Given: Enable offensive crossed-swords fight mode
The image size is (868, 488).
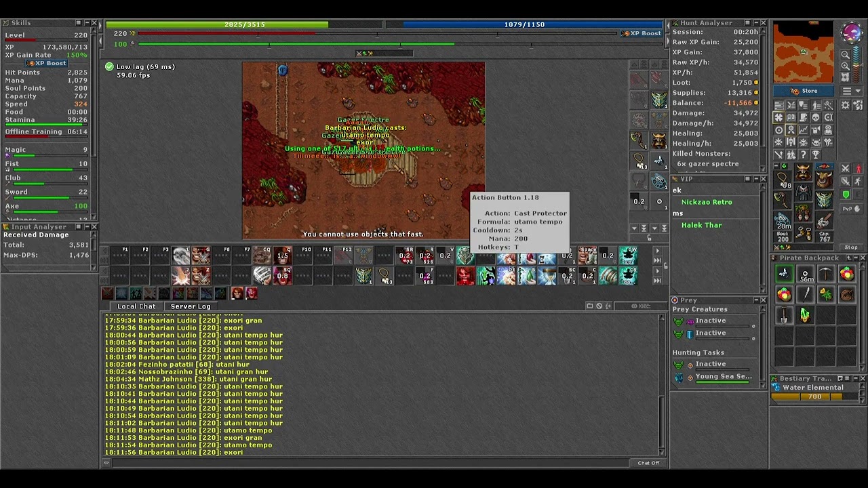Looking at the screenshot, I should tap(846, 169).
